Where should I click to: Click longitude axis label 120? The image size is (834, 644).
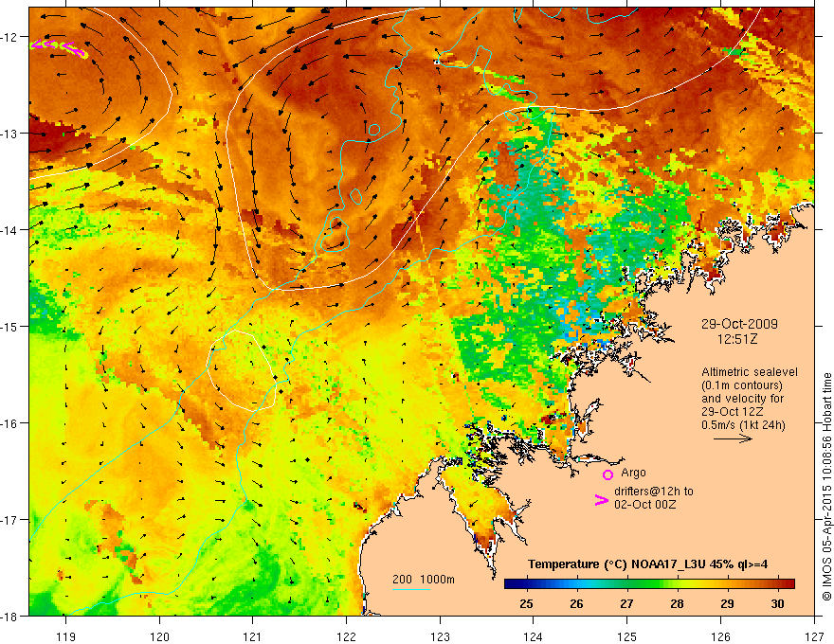[159, 636]
